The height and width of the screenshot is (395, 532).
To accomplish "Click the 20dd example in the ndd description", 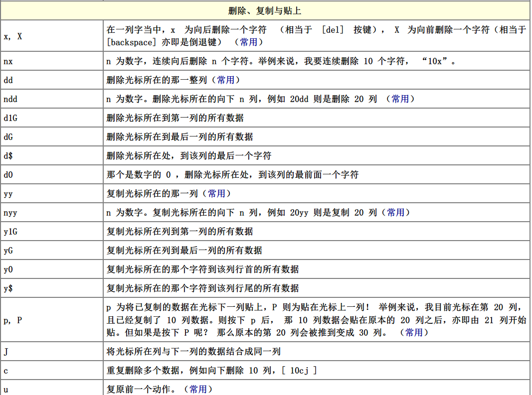I will pyautogui.click(x=299, y=99).
